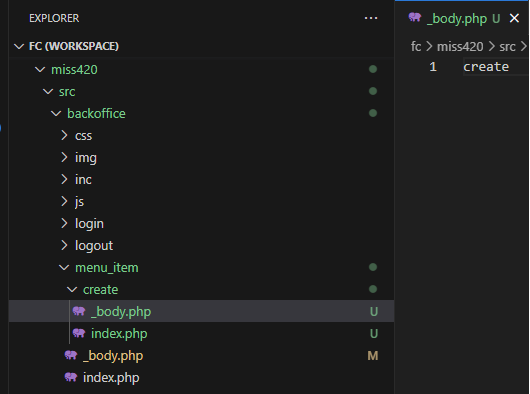Click PHP icon of modified _body.php
Image resolution: width=530 pixels, height=394 pixels.
point(71,355)
